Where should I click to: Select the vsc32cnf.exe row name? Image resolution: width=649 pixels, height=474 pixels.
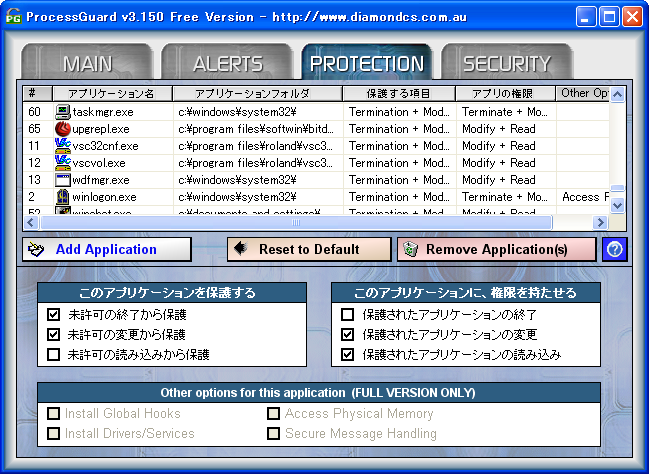tap(105, 146)
